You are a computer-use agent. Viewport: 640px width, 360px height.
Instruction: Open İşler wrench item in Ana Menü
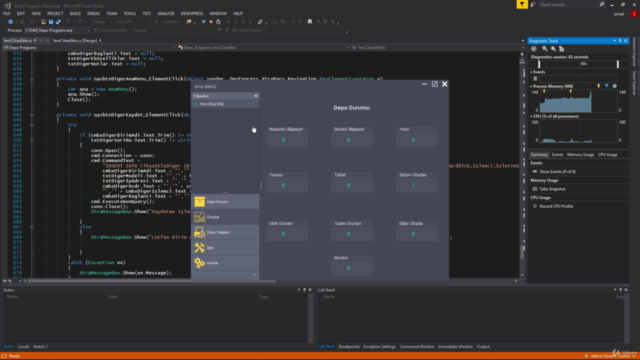225,248
